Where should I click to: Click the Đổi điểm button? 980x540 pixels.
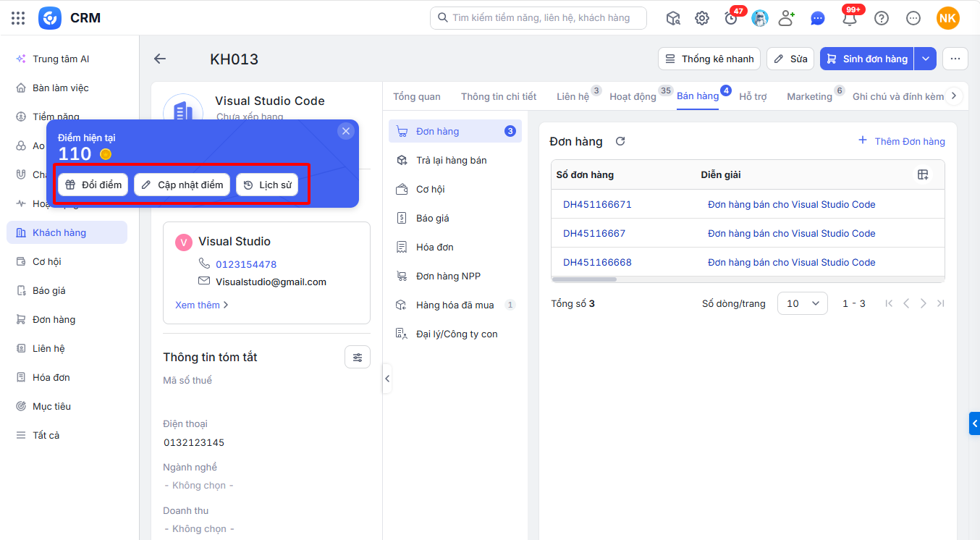[x=93, y=185]
